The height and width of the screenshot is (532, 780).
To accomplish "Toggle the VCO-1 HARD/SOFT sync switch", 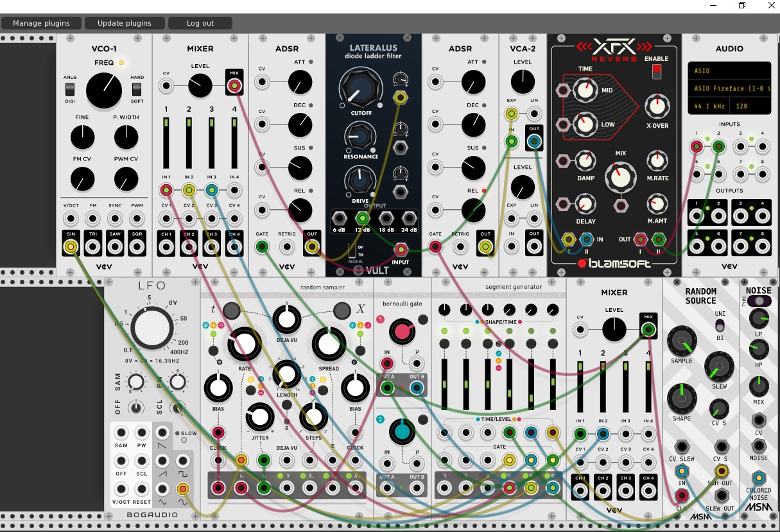I will point(137,89).
